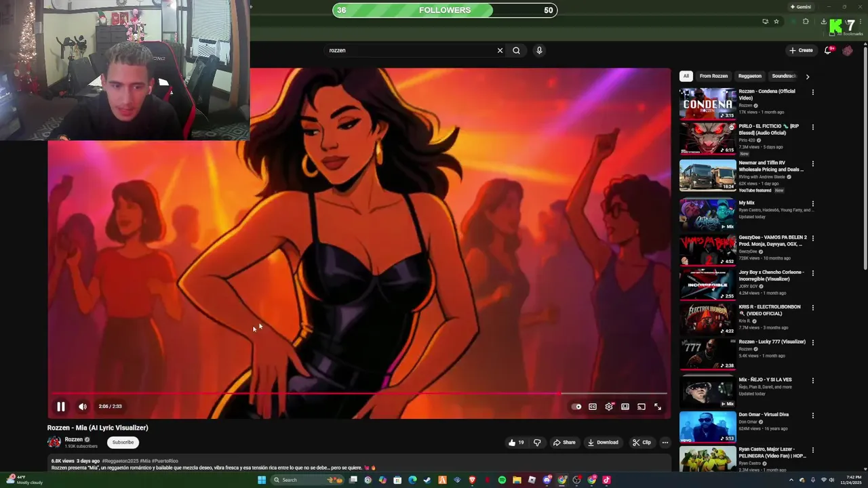Image resolution: width=868 pixels, height=488 pixels.
Task: Show next filter chips arrow
Action: [x=807, y=77]
